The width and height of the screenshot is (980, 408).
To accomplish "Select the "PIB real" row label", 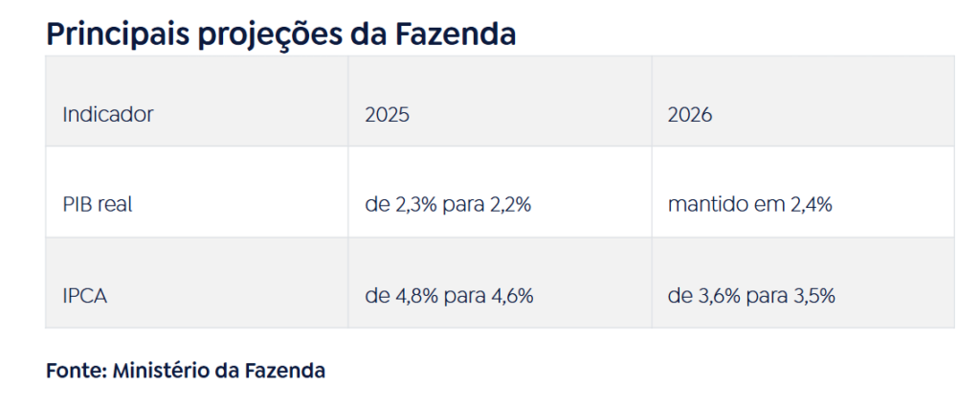I will point(97,205).
